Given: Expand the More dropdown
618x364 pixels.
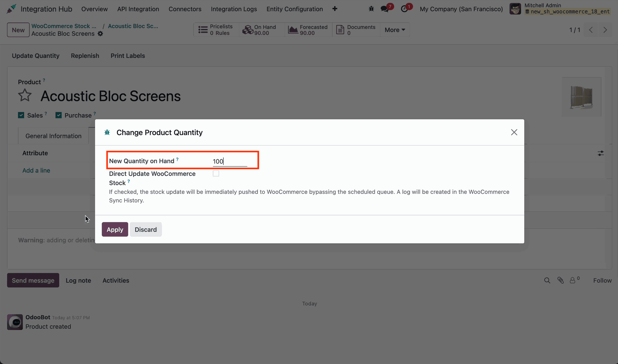Looking at the screenshot, I should [x=395, y=30].
